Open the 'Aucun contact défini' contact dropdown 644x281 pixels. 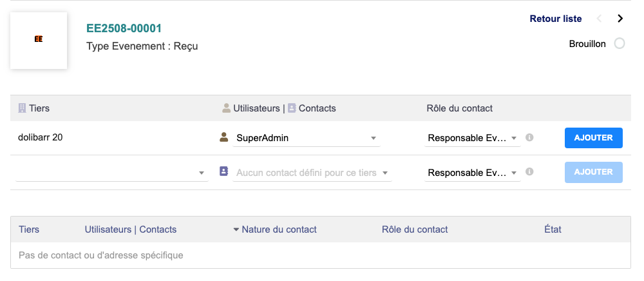(312, 173)
